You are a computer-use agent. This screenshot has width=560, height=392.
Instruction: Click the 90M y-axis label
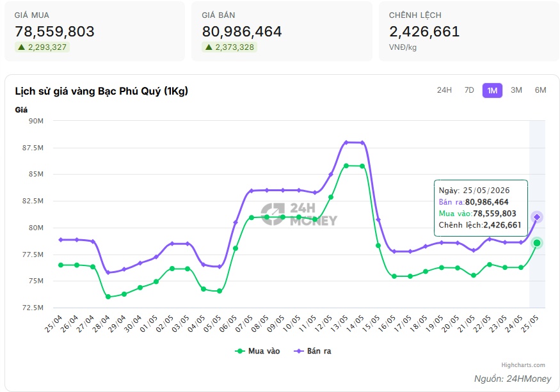[x=36, y=121]
